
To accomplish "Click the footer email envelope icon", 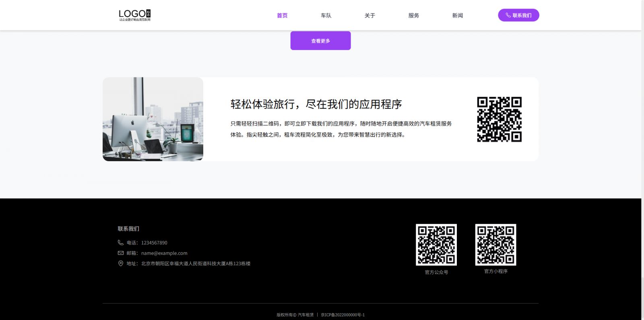I will pos(120,253).
